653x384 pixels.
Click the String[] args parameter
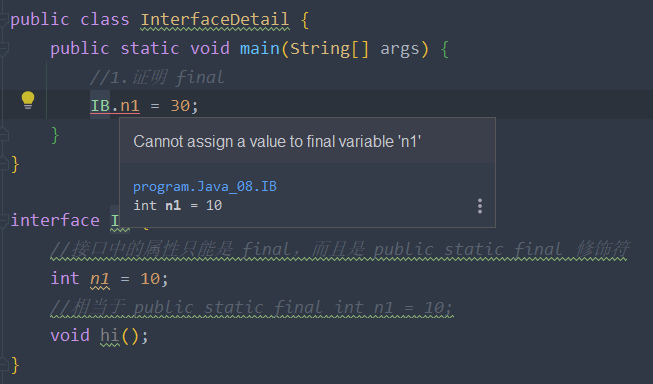(x=354, y=49)
